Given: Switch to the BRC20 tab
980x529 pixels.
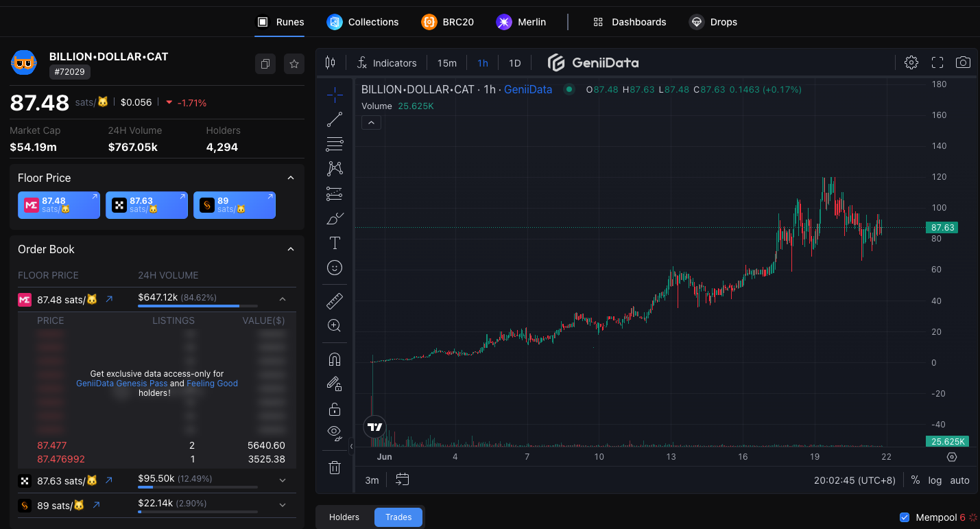Looking at the screenshot, I should 448,21.
